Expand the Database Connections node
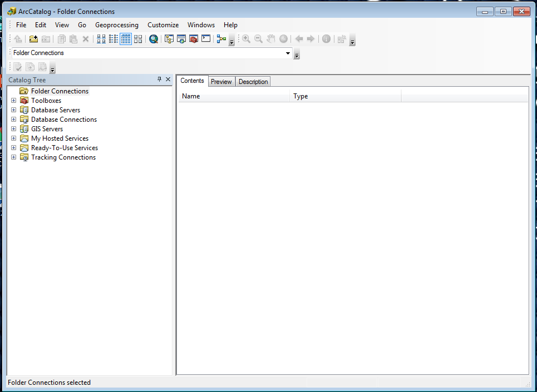Image resolution: width=537 pixels, height=392 pixels. [14, 120]
